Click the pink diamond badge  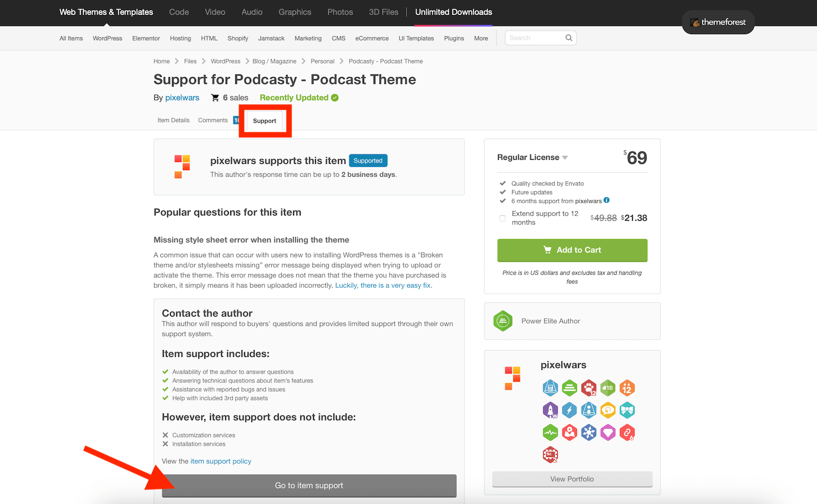pyautogui.click(x=608, y=433)
